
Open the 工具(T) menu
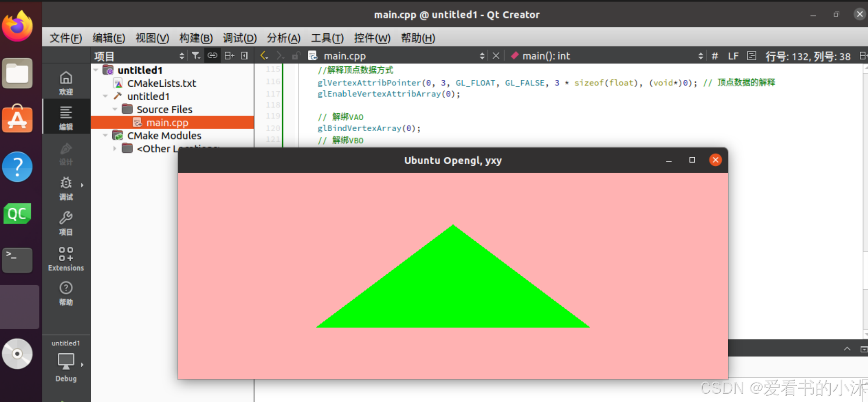click(327, 38)
